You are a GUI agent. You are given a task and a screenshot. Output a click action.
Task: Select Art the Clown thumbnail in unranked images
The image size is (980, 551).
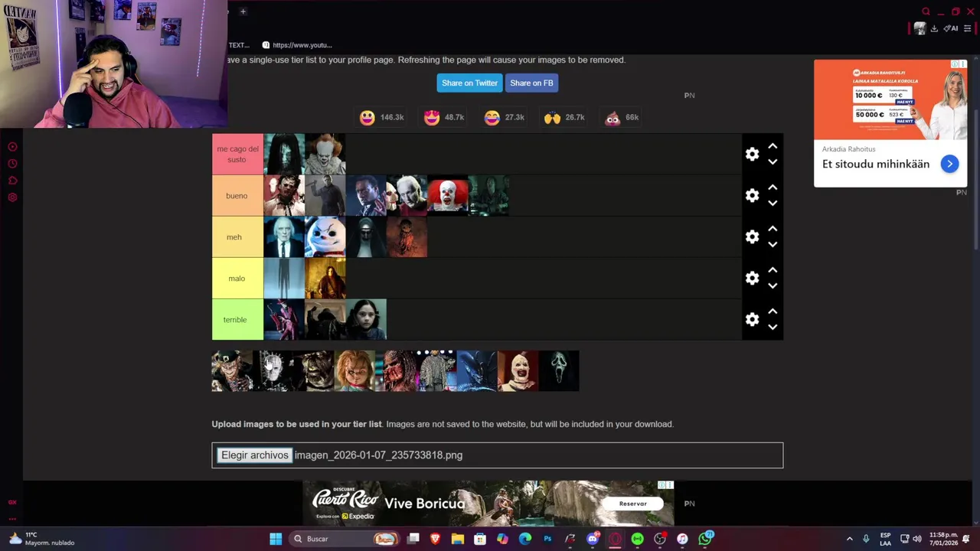518,371
